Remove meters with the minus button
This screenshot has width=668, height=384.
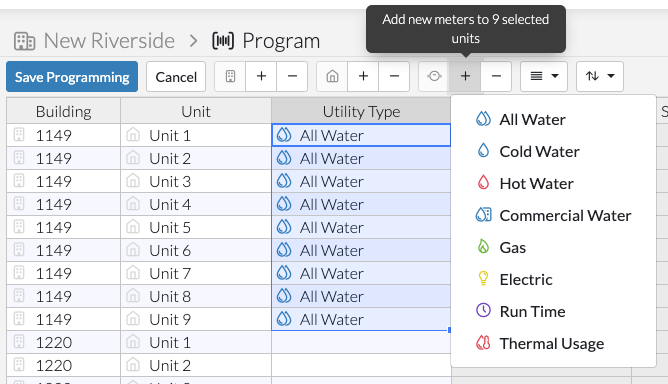[496, 76]
